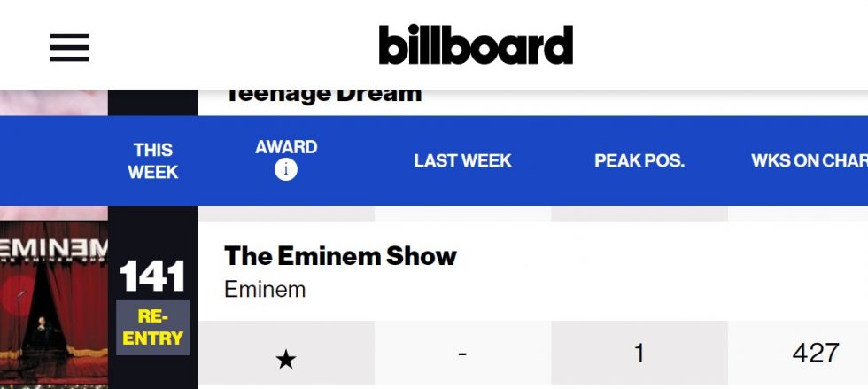Image resolution: width=868 pixels, height=389 pixels.
Task: Click the peak position value 1
Action: coord(639,353)
